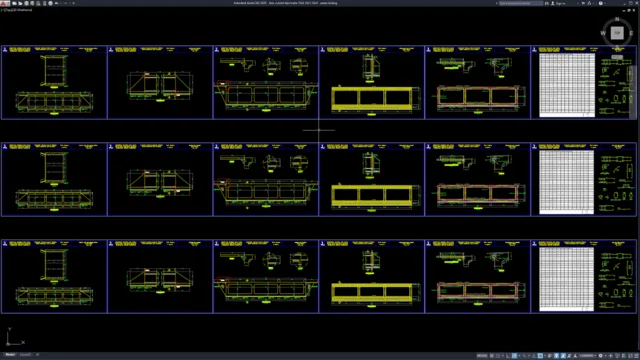Click the annotation monitor plus icon
The height and width of the screenshot is (360, 640).
[611, 356]
